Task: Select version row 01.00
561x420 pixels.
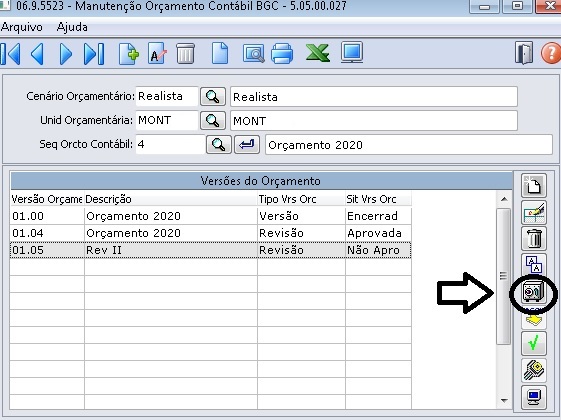Action: 211,216
